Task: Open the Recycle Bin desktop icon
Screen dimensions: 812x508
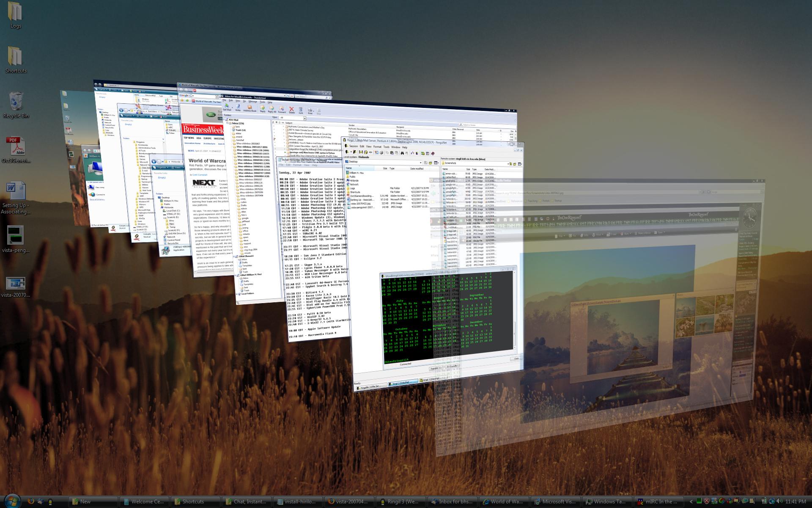Action: pos(16,102)
